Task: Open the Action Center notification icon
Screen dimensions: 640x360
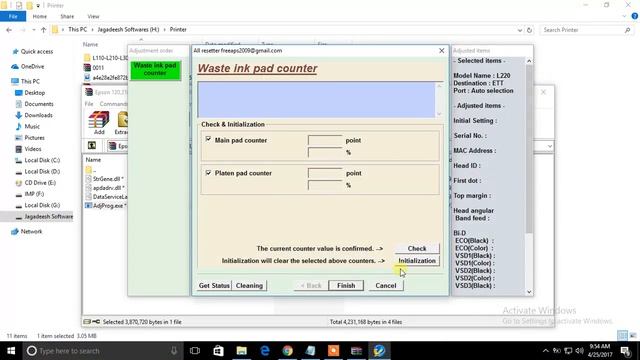Action: (626, 351)
